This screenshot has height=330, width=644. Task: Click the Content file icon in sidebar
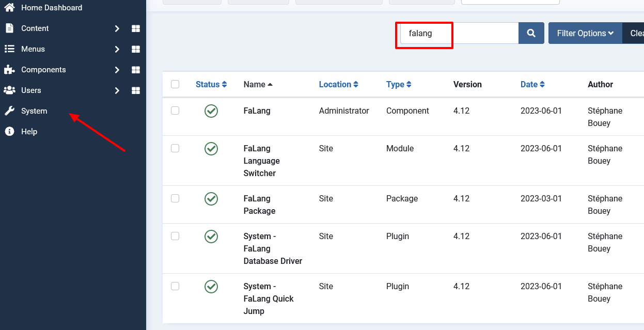point(9,28)
